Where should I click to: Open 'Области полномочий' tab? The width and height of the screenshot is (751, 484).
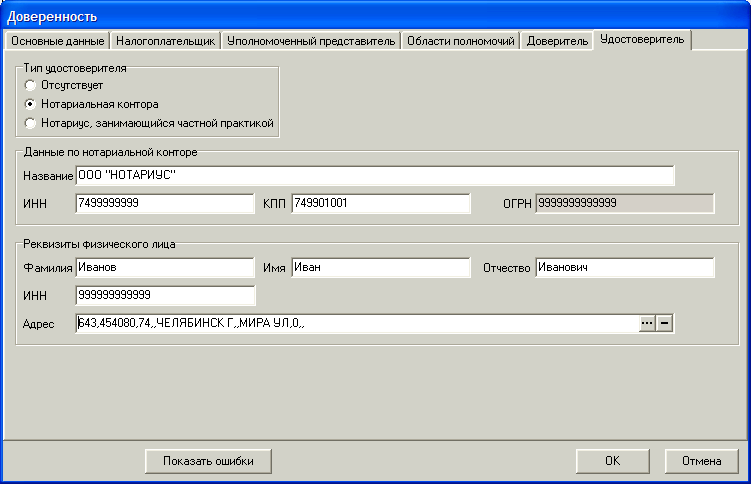(461, 41)
